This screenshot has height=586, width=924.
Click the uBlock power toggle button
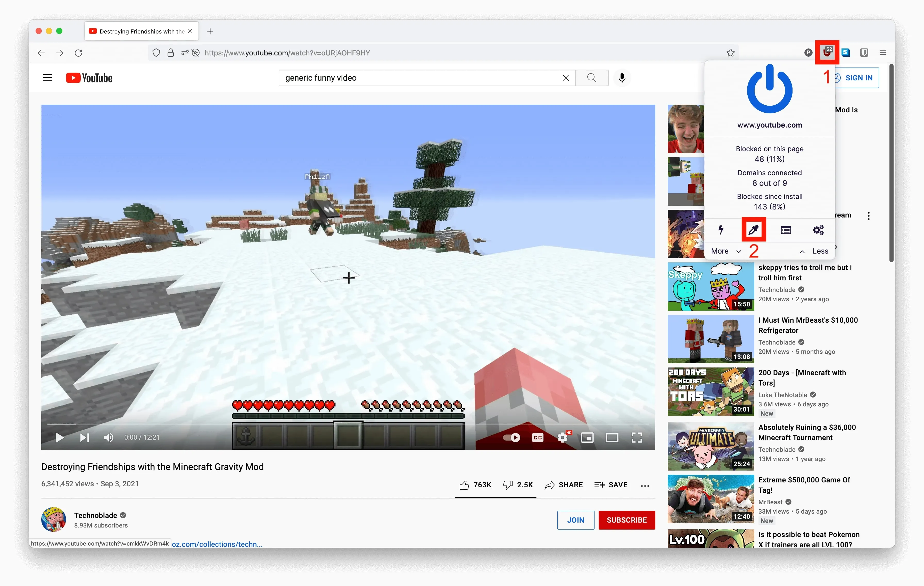(x=769, y=89)
